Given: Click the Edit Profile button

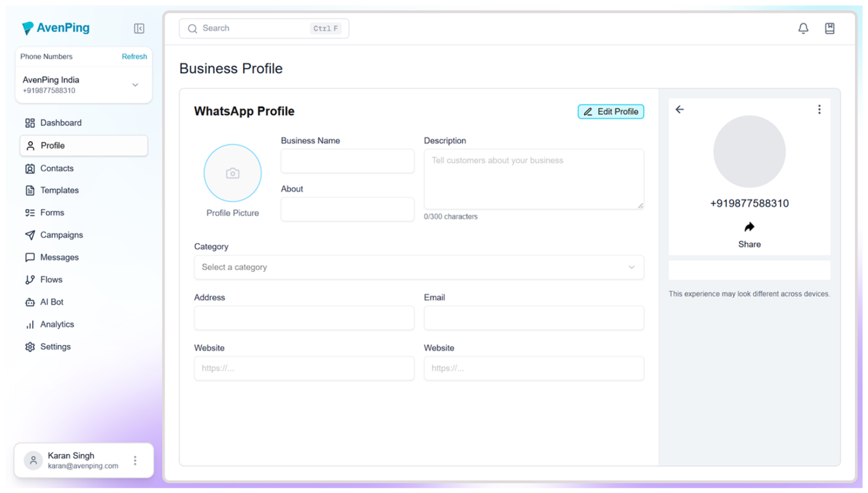Looking at the screenshot, I should pos(611,112).
